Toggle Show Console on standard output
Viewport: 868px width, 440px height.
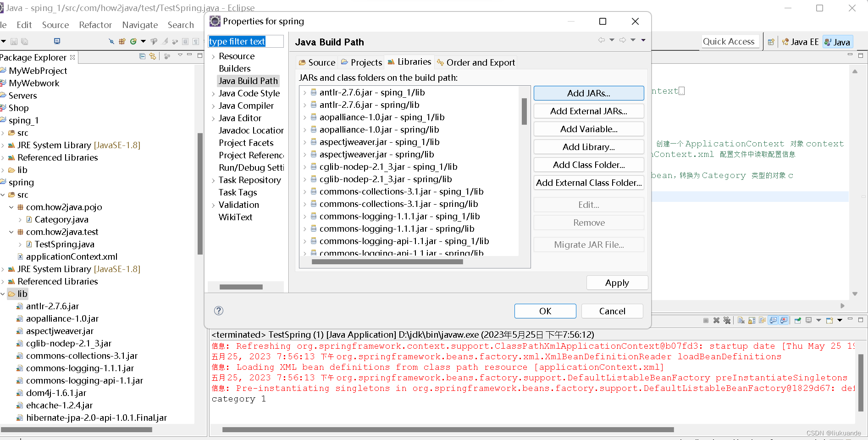pos(773,320)
